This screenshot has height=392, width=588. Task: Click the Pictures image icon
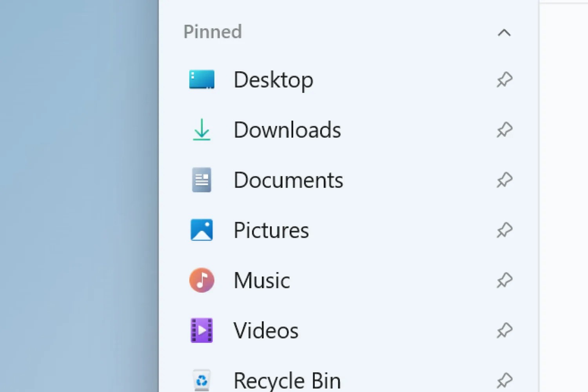pyautogui.click(x=201, y=230)
